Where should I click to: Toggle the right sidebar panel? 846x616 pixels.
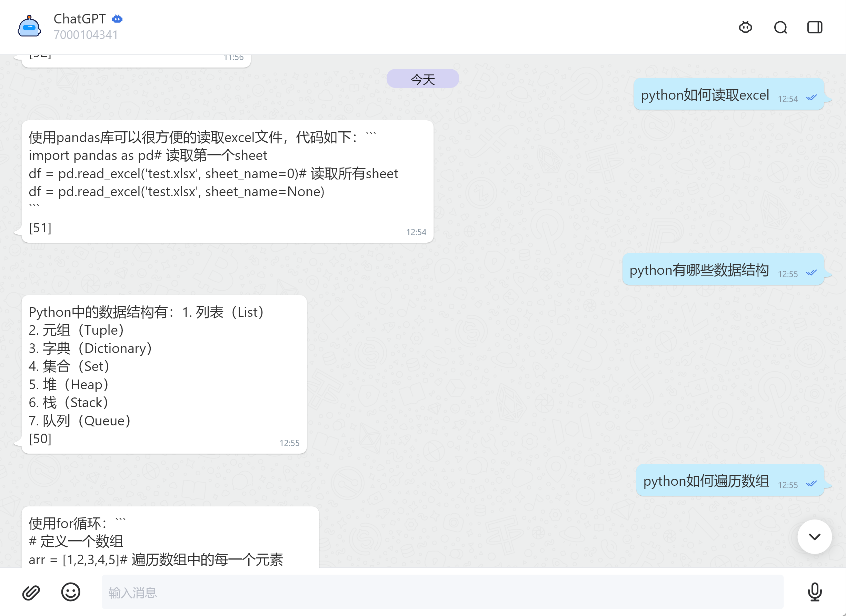(x=814, y=27)
